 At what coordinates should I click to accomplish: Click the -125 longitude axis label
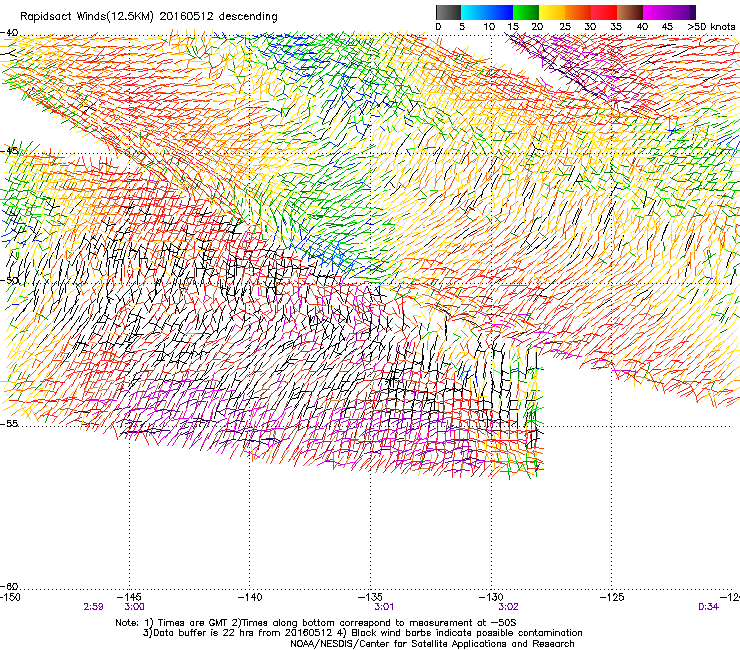611,597
